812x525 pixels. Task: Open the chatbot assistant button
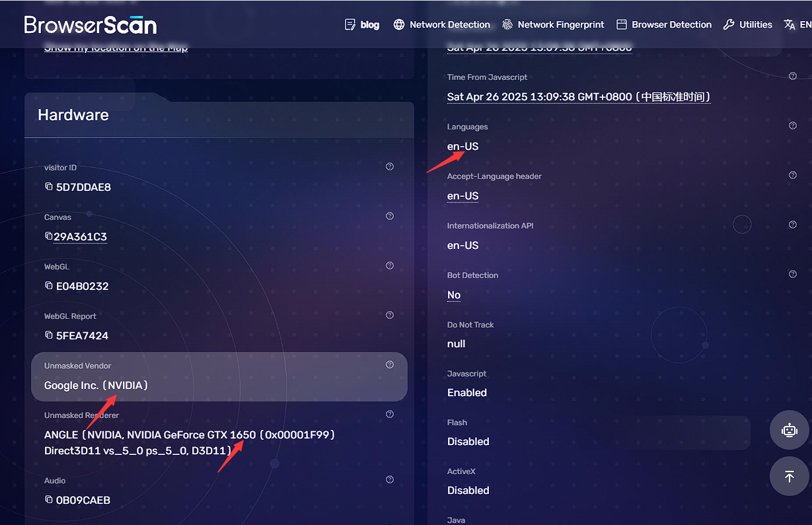pyautogui.click(x=790, y=431)
